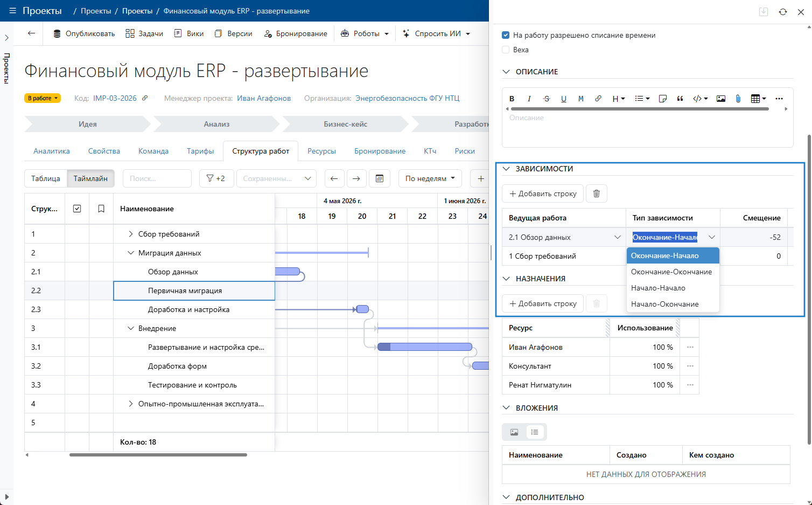
Task: Open row options for Консультант resource
Action: tap(690, 366)
